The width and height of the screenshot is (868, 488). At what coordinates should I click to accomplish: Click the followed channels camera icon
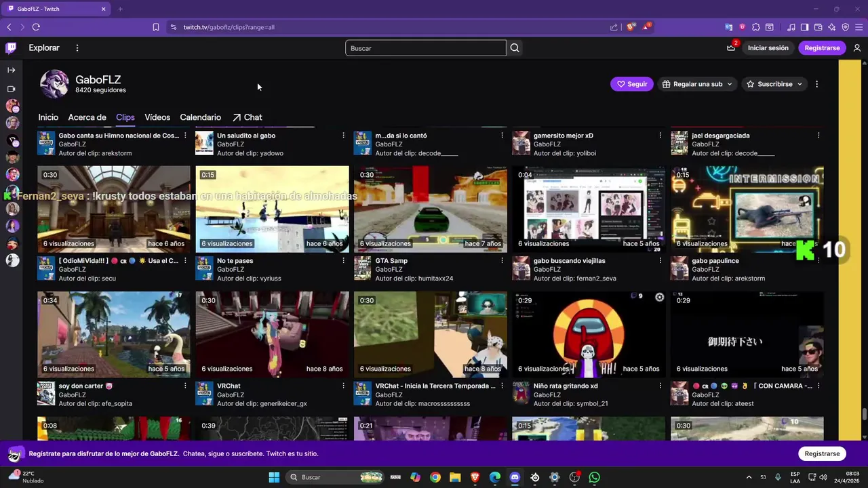tap(12, 89)
